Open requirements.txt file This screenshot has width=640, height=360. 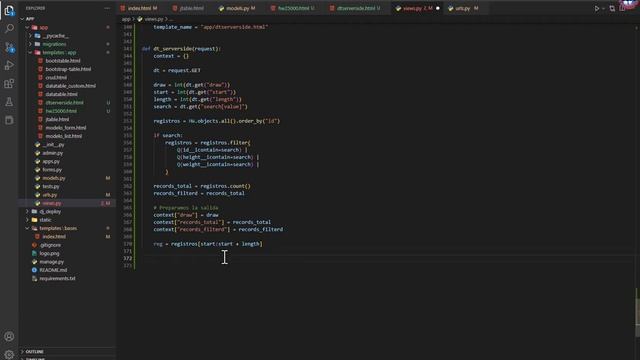pyautogui.click(x=57, y=278)
